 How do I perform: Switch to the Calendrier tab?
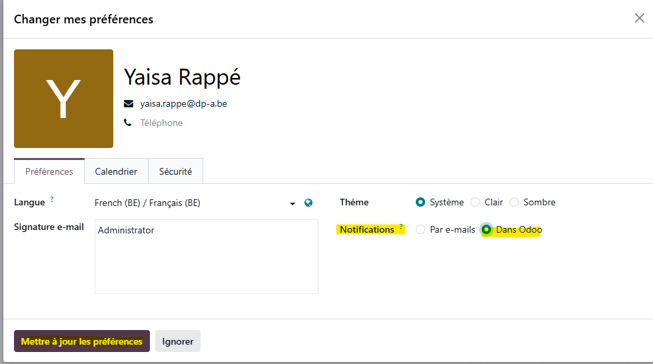tap(116, 171)
